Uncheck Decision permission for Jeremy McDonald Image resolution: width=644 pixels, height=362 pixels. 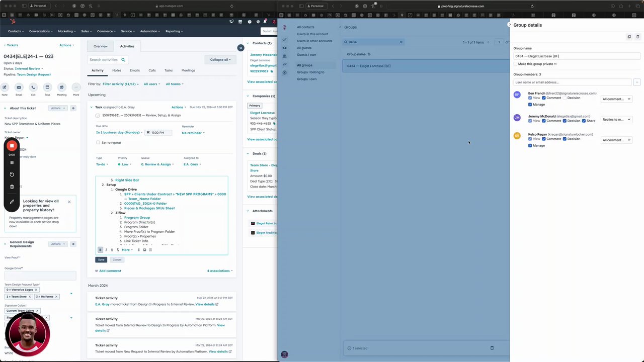point(565,121)
